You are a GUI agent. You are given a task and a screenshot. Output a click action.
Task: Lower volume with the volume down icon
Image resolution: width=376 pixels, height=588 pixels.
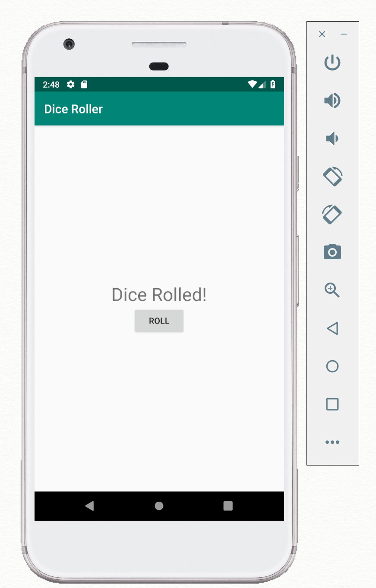332,138
